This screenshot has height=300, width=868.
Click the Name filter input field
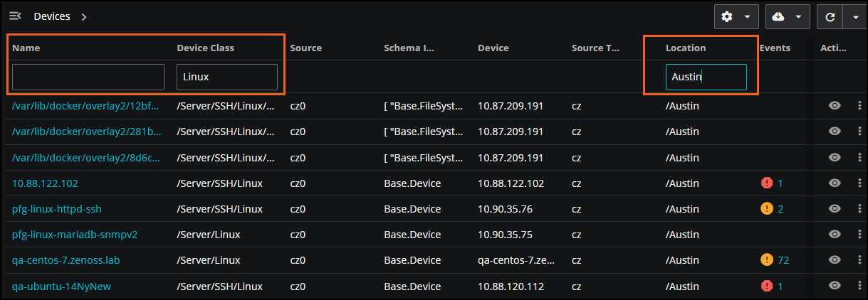(x=88, y=77)
